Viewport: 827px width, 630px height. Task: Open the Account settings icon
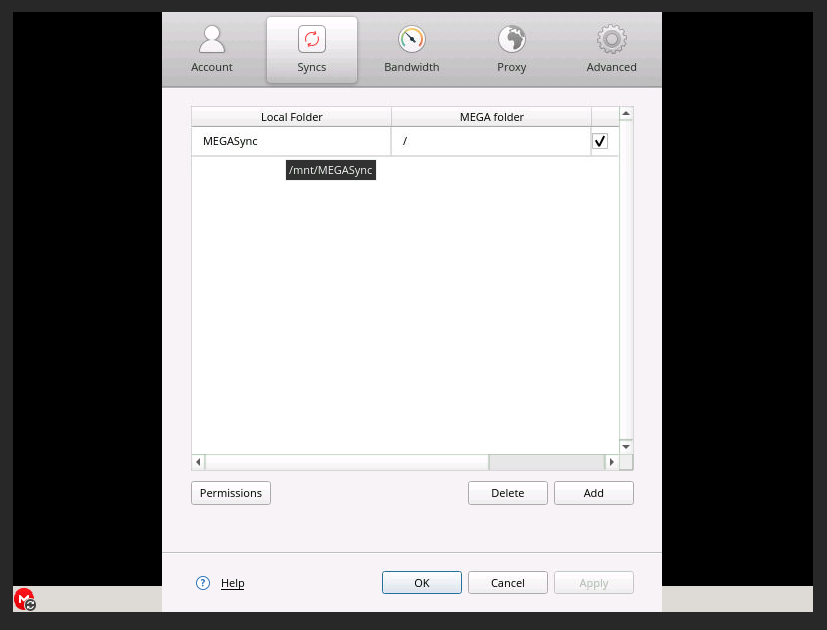(x=211, y=40)
